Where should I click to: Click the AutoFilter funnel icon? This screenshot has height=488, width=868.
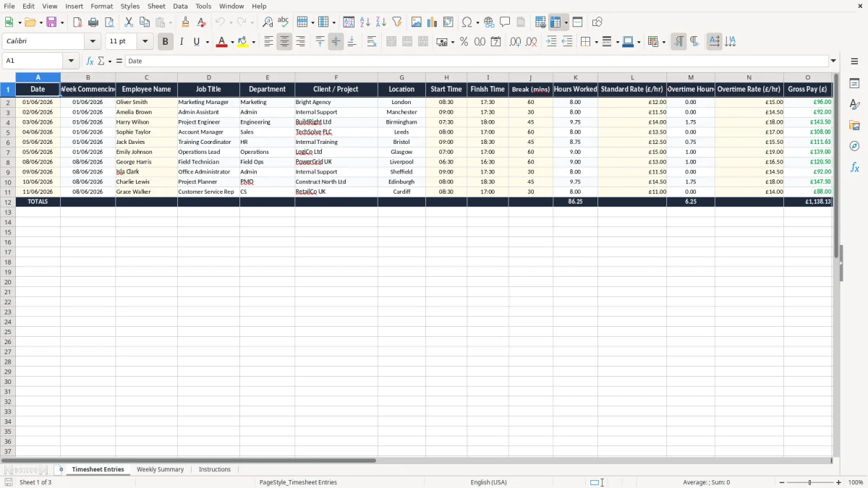tap(397, 22)
